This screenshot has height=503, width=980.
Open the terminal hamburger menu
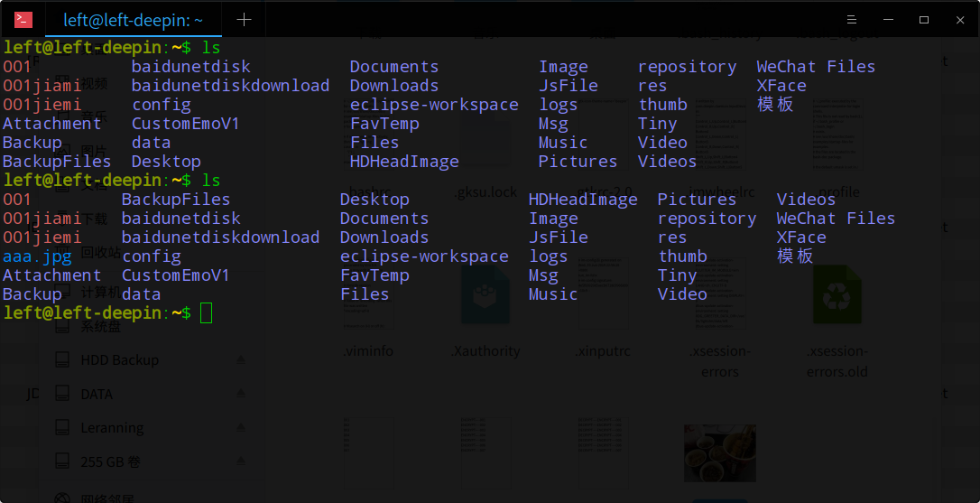851,20
